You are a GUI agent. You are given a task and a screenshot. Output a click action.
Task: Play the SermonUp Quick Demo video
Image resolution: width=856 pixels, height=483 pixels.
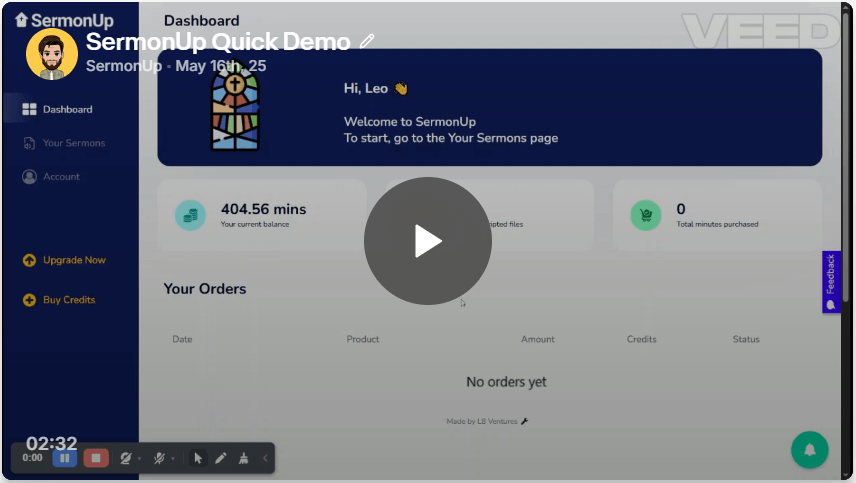coord(427,241)
